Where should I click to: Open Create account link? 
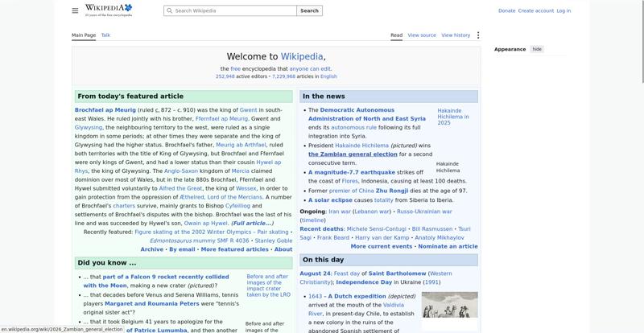[535, 10]
